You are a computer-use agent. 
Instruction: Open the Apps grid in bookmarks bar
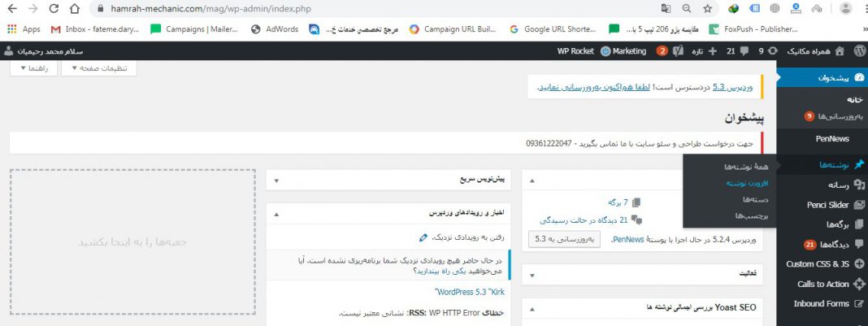click(24, 29)
